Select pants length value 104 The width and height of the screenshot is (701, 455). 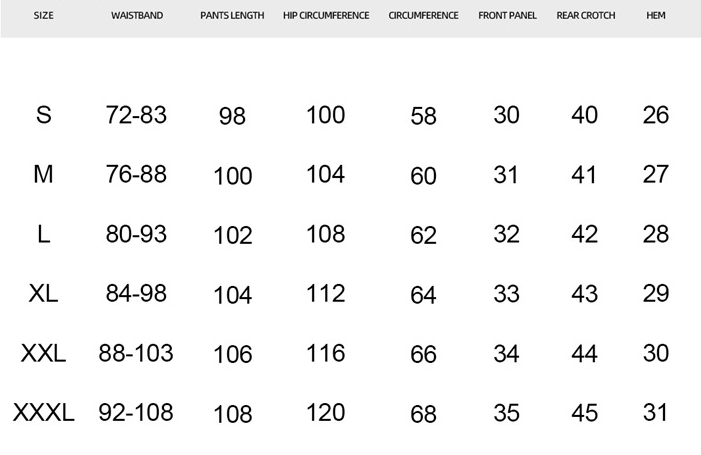[232, 295]
